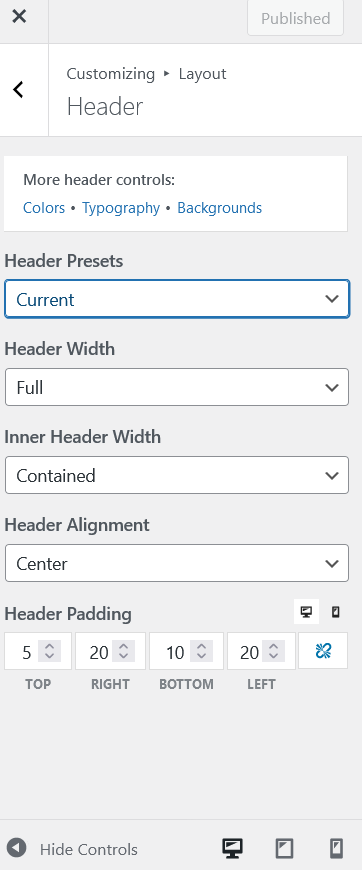Open the Typography header controls link
Viewport: 362px width, 870px height.
click(x=121, y=208)
